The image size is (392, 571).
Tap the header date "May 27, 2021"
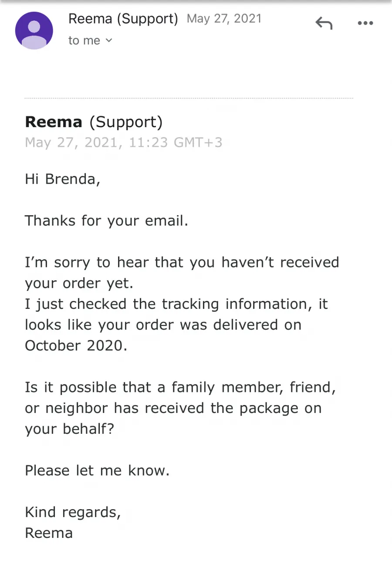[x=224, y=19]
